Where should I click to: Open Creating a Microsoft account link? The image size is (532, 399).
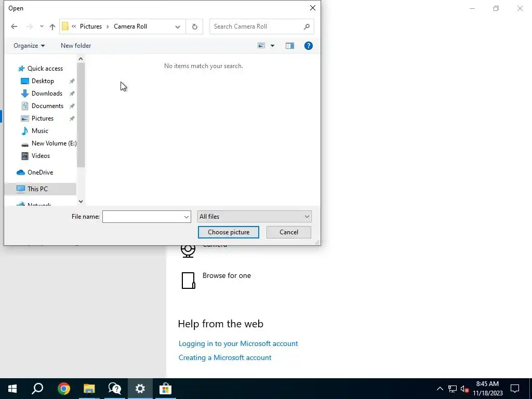(225, 357)
